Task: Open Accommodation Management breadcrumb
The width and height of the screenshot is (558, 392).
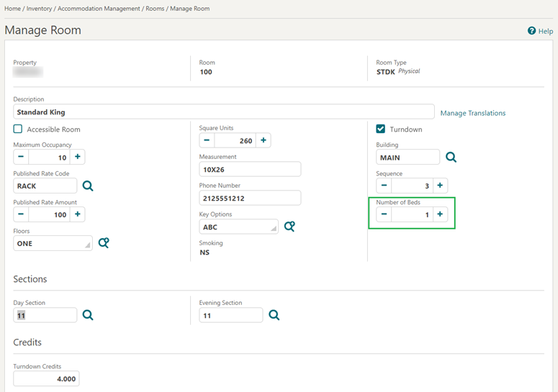Action: pyautogui.click(x=99, y=9)
